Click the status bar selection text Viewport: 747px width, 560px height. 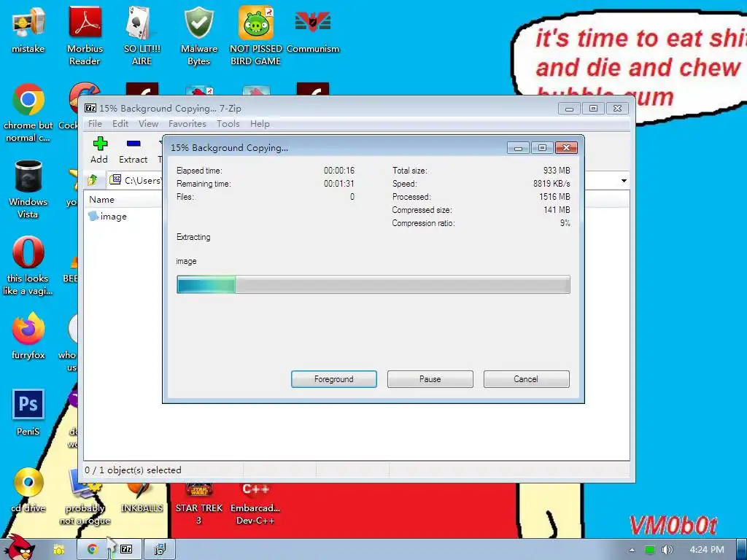click(x=133, y=470)
